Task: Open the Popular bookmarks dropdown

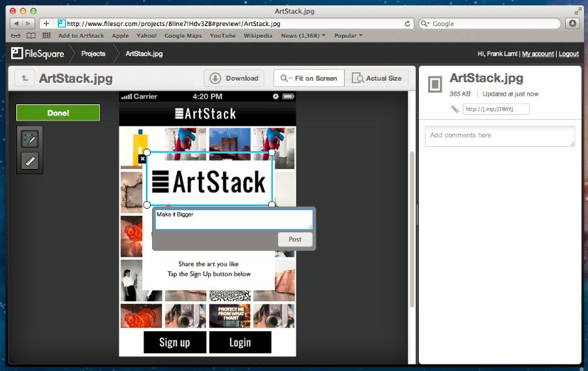Action: coord(348,36)
